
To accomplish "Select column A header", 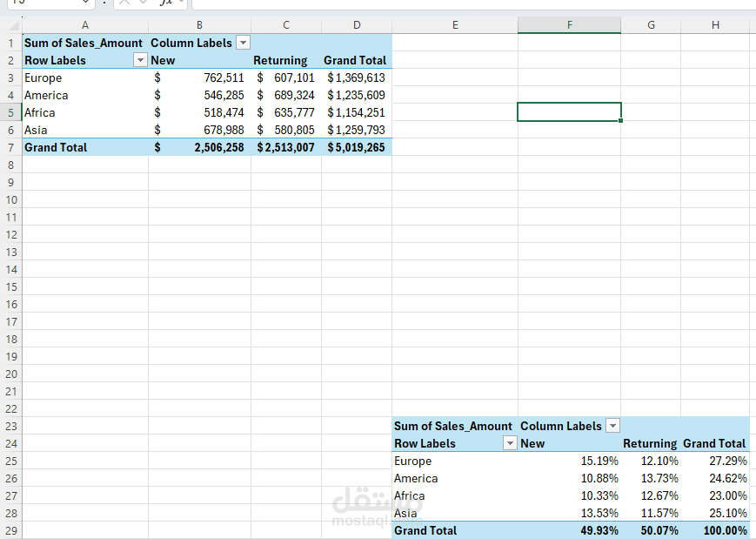I will pyautogui.click(x=84, y=25).
